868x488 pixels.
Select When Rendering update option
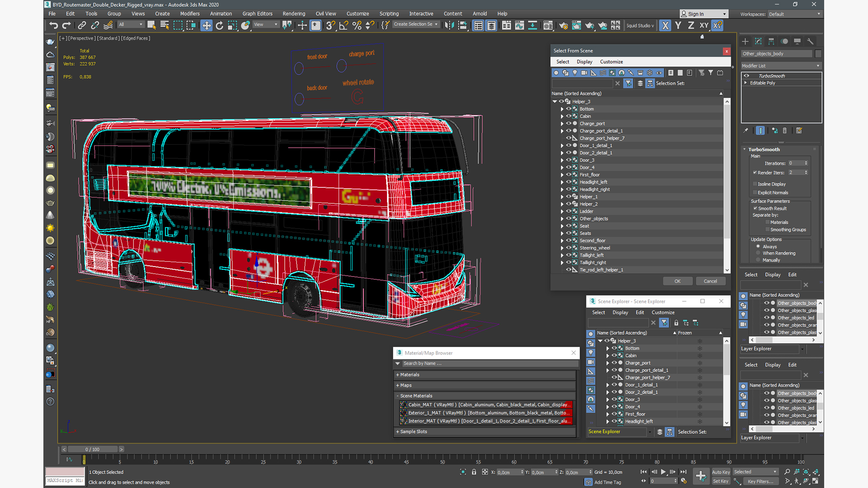pos(758,253)
